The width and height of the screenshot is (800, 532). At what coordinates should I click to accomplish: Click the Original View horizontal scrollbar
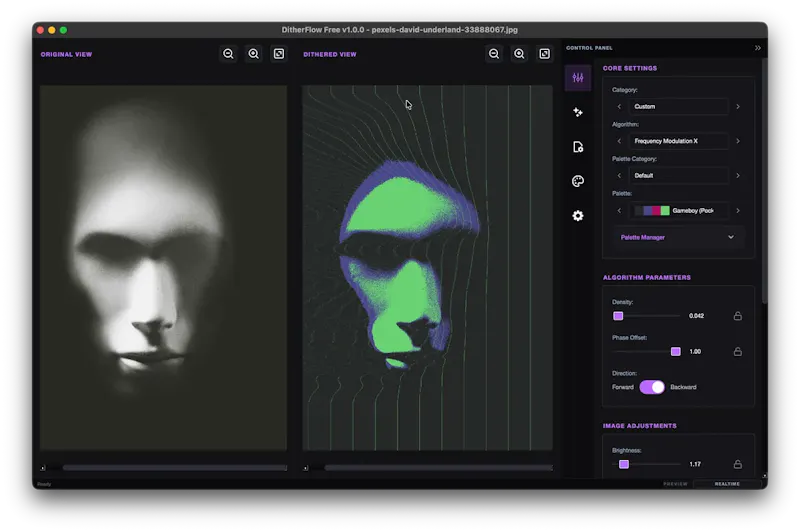174,468
